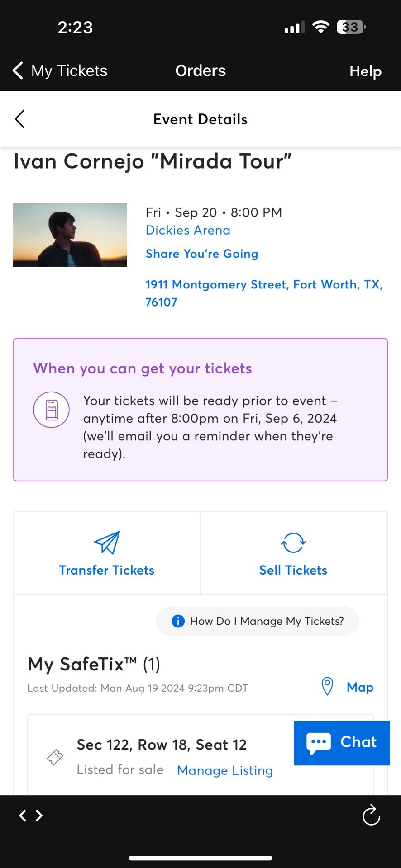
Task: Tap the circular arrows Sell Tickets icon
Action: pos(293,542)
